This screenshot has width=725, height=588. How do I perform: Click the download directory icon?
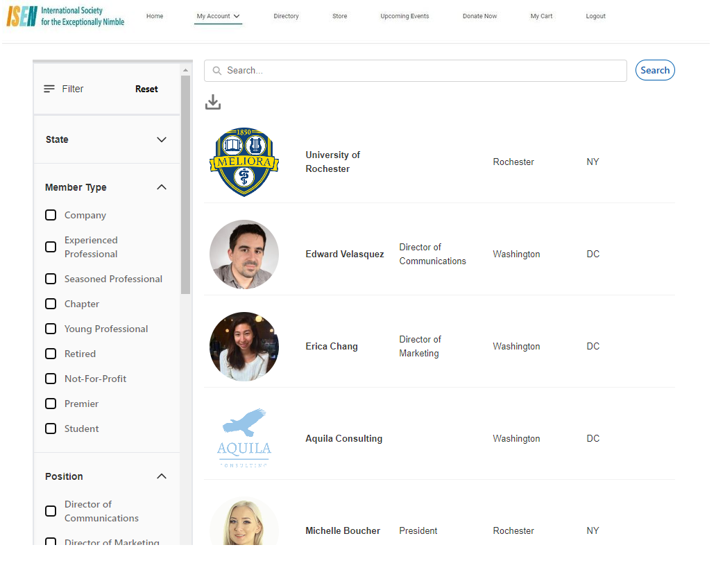(213, 103)
